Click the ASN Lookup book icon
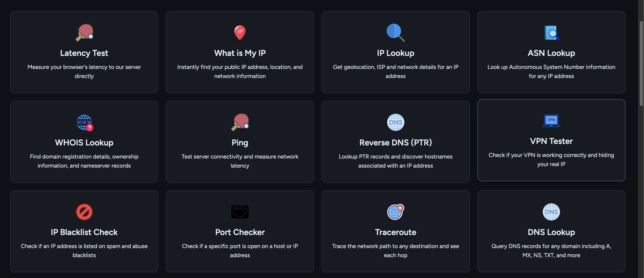The width and height of the screenshot is (644, 278). pyautogui.click(x=551, y=33)
